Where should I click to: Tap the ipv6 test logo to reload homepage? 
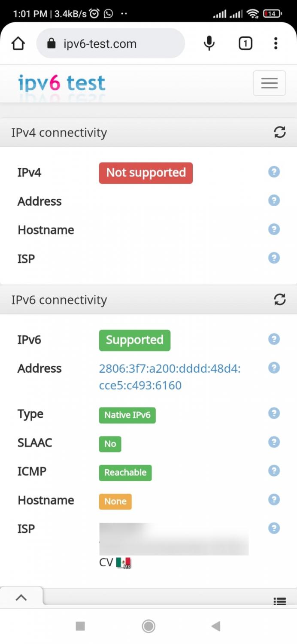(61, 84)
